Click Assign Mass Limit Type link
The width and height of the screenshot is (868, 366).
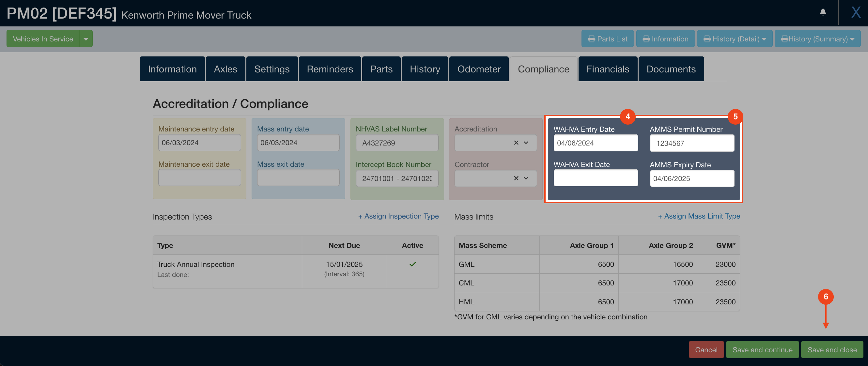click(x=699, y=216)
